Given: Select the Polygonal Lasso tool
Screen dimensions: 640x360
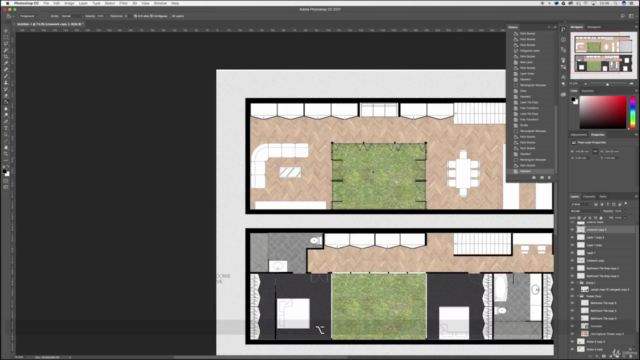Looking at the screenshot, I should pyautogui.click(x=6, y=44).
